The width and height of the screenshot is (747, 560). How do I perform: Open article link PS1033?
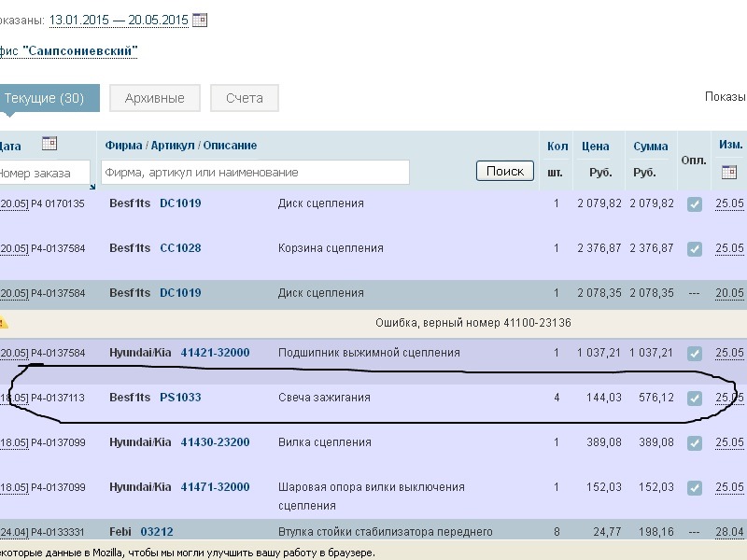point(180,398)
